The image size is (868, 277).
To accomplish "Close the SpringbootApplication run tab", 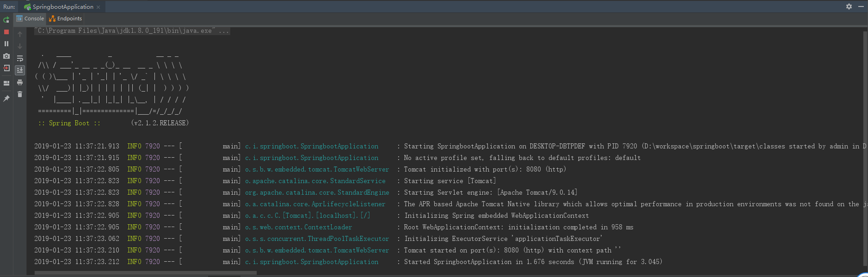I will pos(98,7).
